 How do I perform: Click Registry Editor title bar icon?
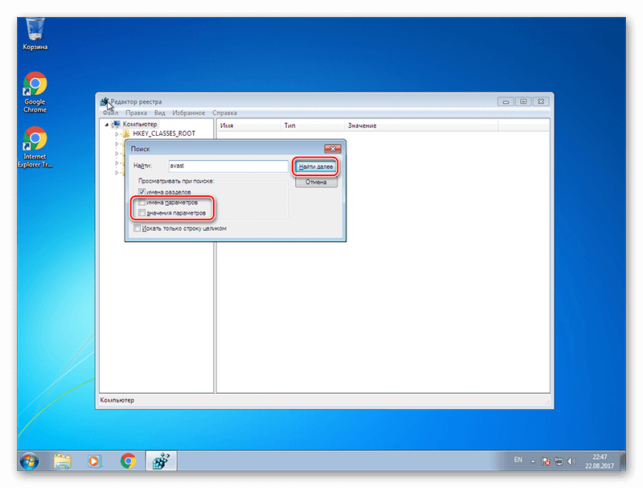coord(105,101)
